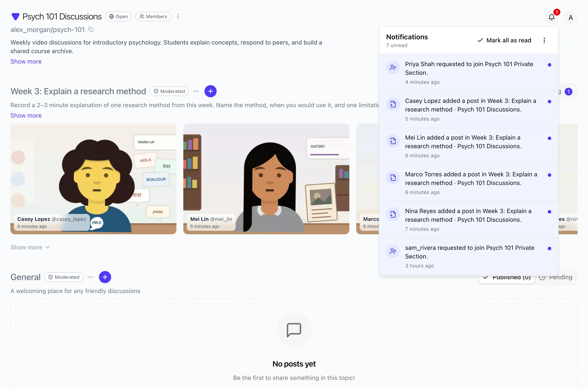Open Casey Lopez added a post notification
The height and width of the screenshot is (389, 588).
pos(468,109)
